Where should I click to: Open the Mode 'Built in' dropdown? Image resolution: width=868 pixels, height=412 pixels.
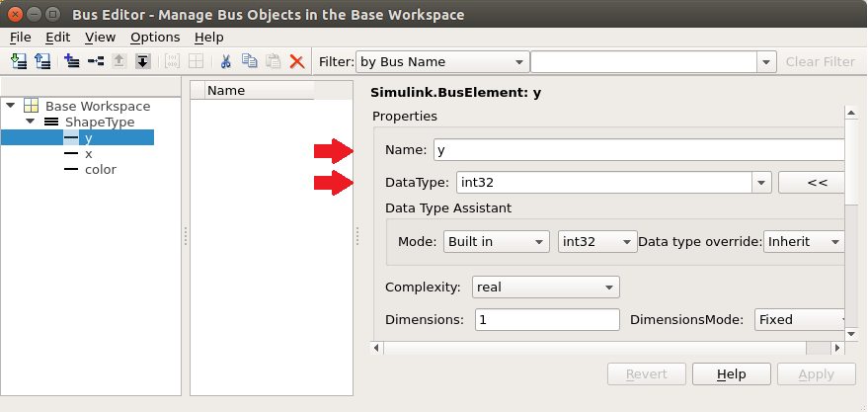(496, 241)
